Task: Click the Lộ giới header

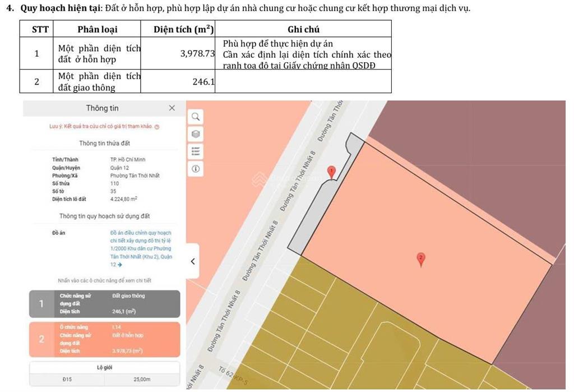Action: tap(105, 367)
